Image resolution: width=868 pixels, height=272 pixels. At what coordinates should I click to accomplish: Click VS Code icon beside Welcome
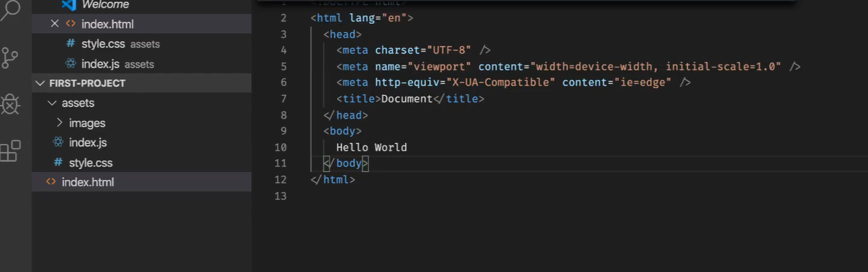coord(69,5)
